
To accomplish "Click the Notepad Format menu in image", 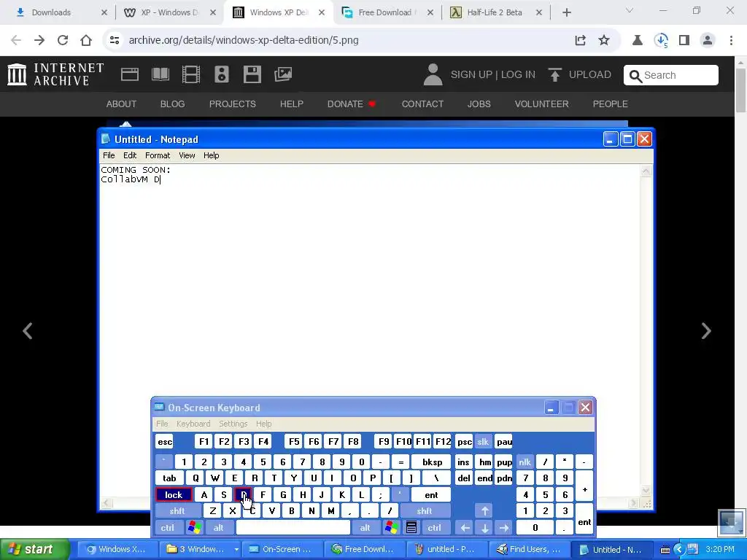I will [x=158, y=155].
